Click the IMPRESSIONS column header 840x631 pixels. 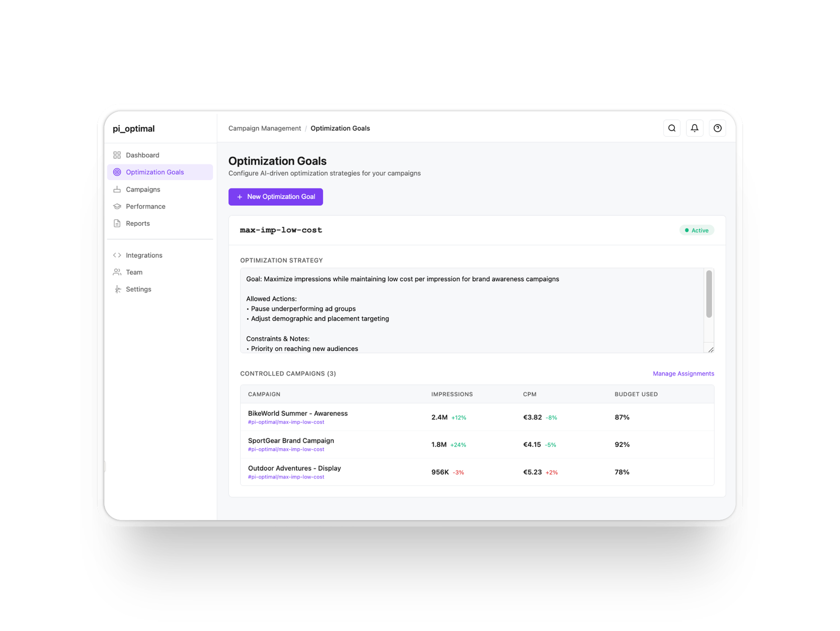coord(452,395)
